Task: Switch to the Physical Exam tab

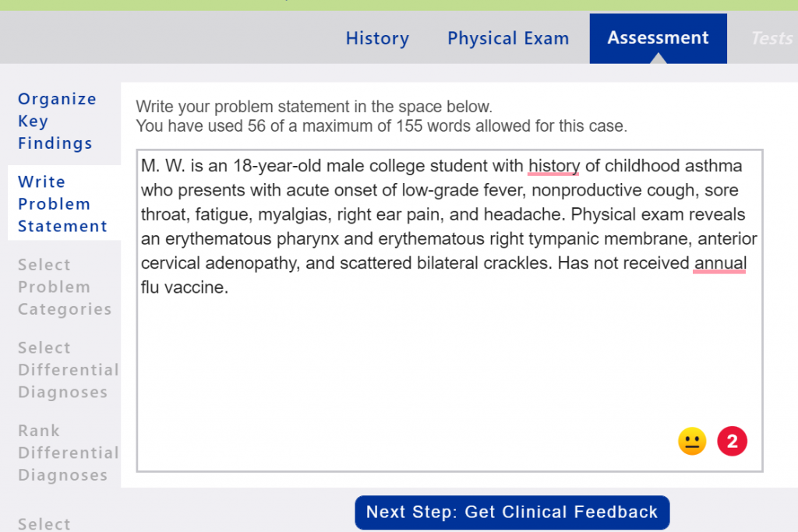Action: coord(508,38)
